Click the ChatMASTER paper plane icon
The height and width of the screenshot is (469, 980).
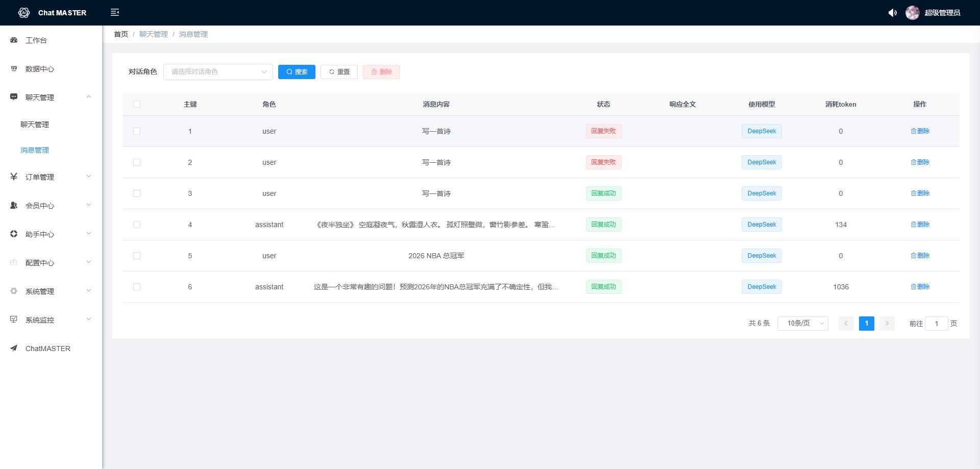pyautogui.click(x=14, y=348)
